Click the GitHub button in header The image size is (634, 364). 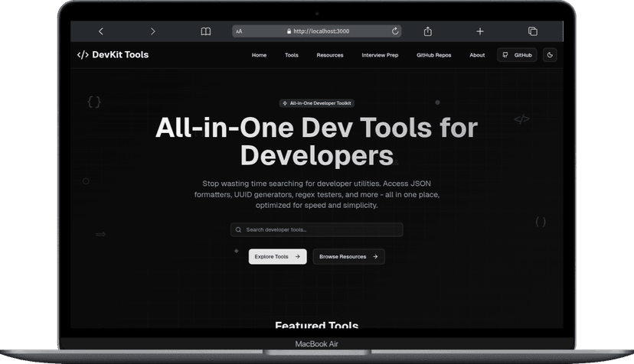517,55
